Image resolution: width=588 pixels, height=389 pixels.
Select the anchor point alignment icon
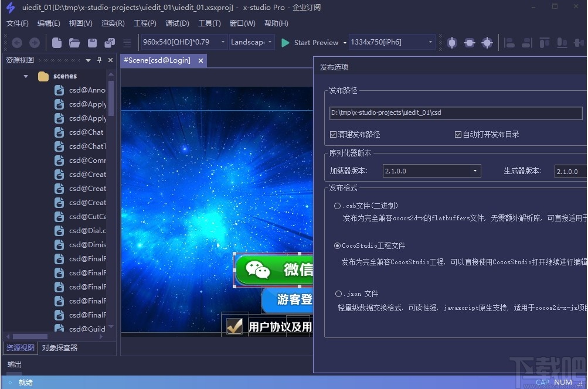[487, 42]
